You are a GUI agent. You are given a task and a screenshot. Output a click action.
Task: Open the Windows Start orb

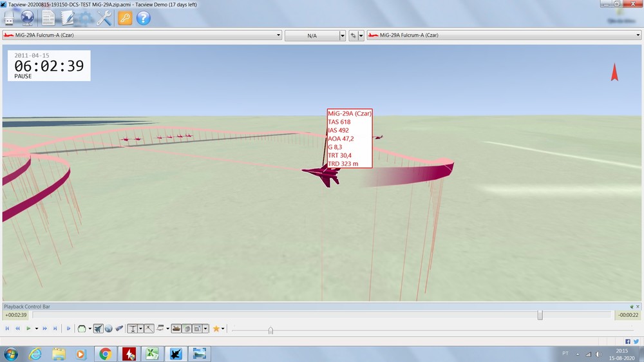(x=11, y=354)
